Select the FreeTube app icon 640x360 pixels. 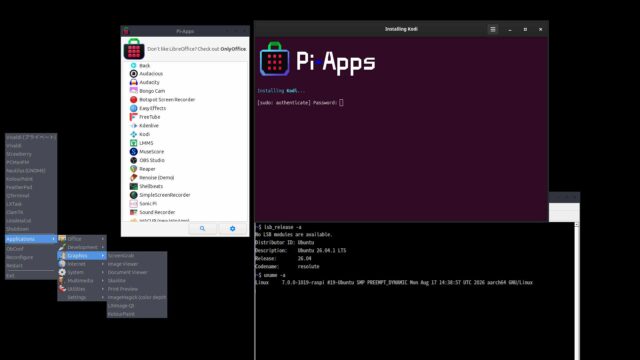click(x=133, y=117)
